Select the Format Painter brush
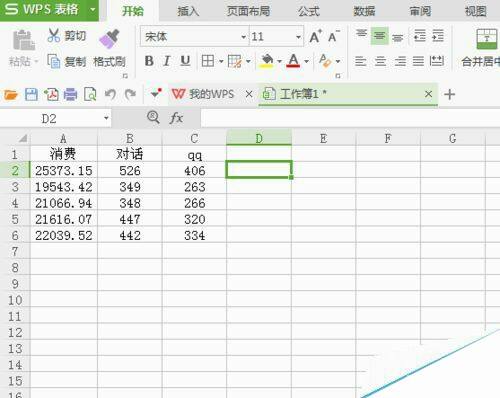 109,39
